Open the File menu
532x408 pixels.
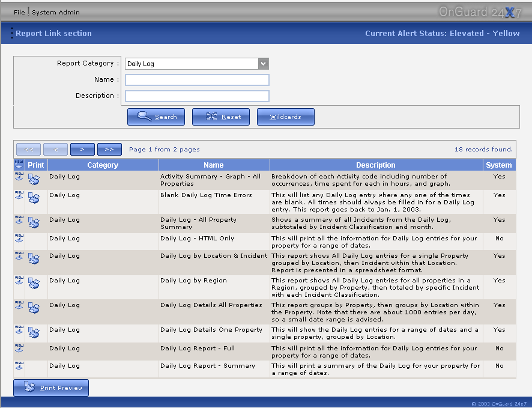20,12
